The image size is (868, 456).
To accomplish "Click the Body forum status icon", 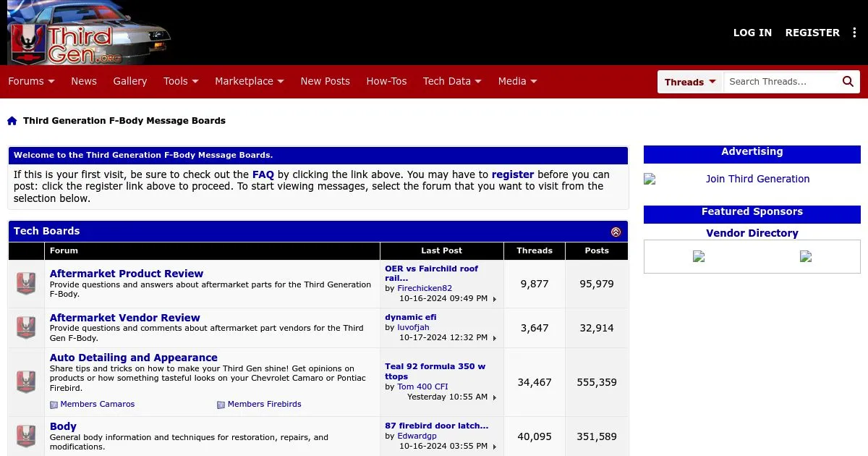I will tap(26, 436).
